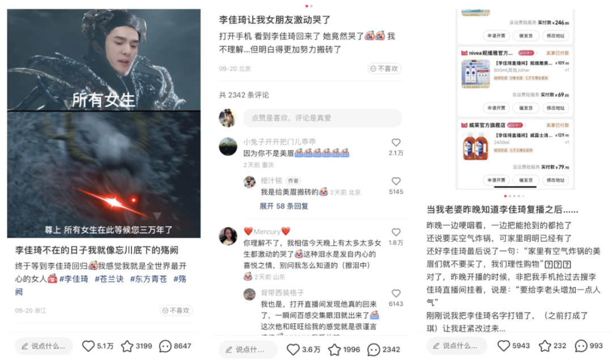Like the comment by 小兔子开开把门儿乖乖
The height and width of the screenshot is (364, 612).
pyautogui.click(x=396, y=143)
